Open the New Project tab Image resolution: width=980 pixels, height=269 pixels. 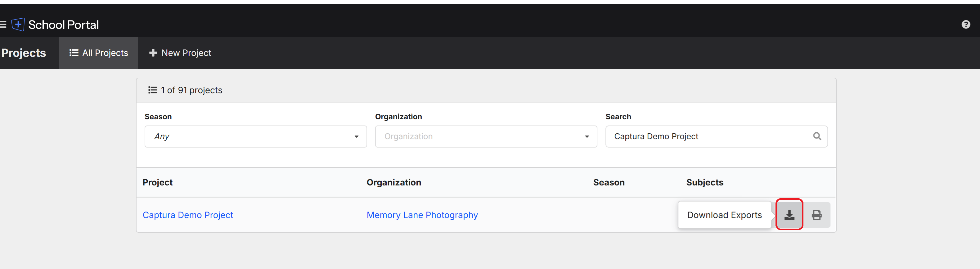180,53
